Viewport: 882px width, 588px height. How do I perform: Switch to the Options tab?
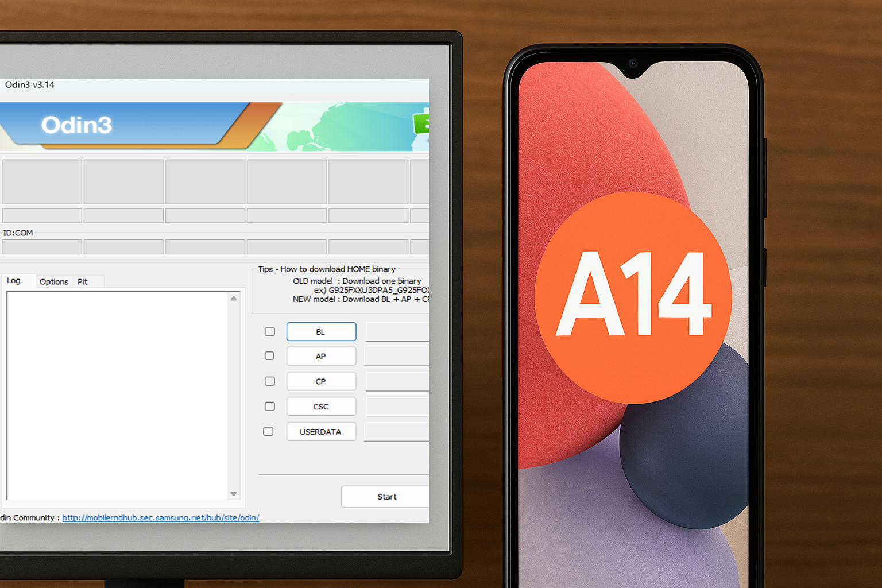tap(54, 281)
